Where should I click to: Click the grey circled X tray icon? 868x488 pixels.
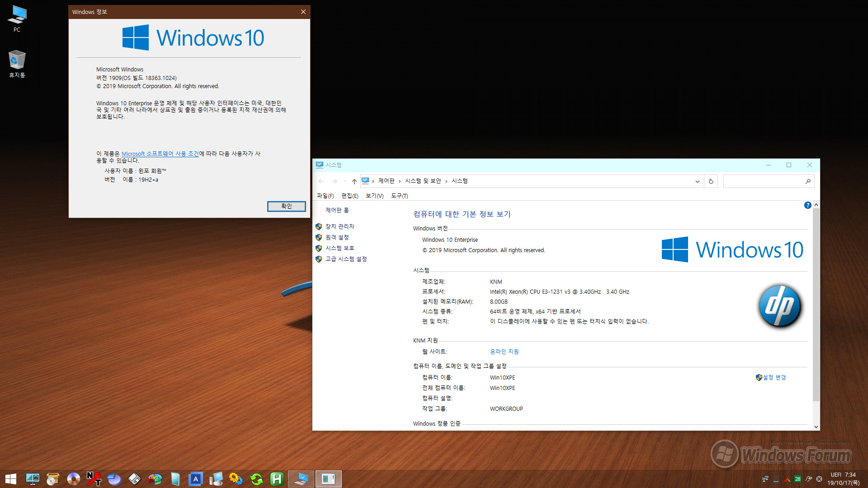[x=819, y=479]
